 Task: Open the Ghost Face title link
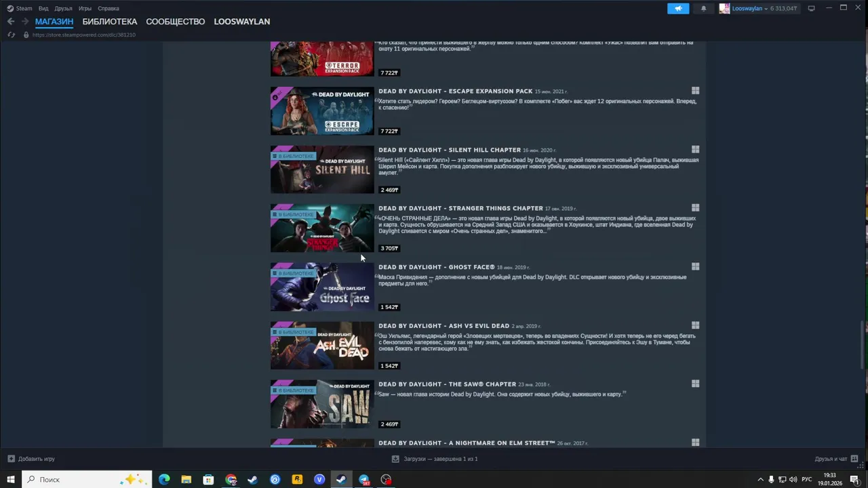pyautogui.click(x=437, y=267)
